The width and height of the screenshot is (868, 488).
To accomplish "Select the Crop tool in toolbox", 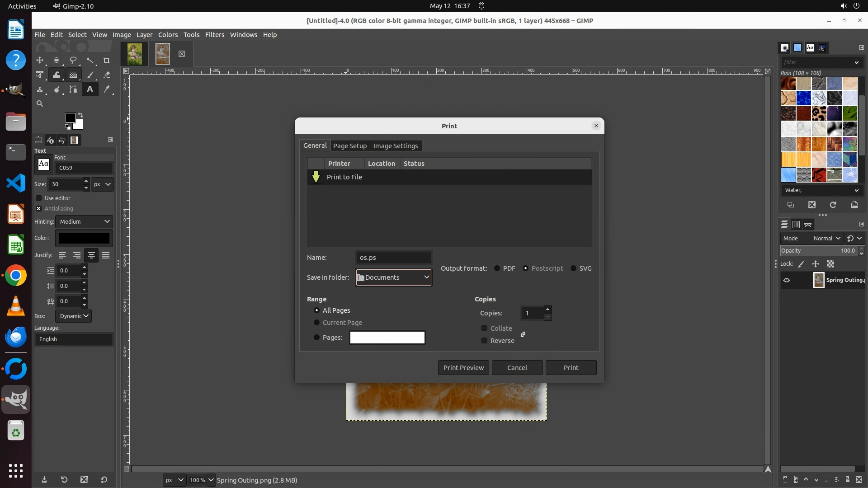I will coord(107,61).
